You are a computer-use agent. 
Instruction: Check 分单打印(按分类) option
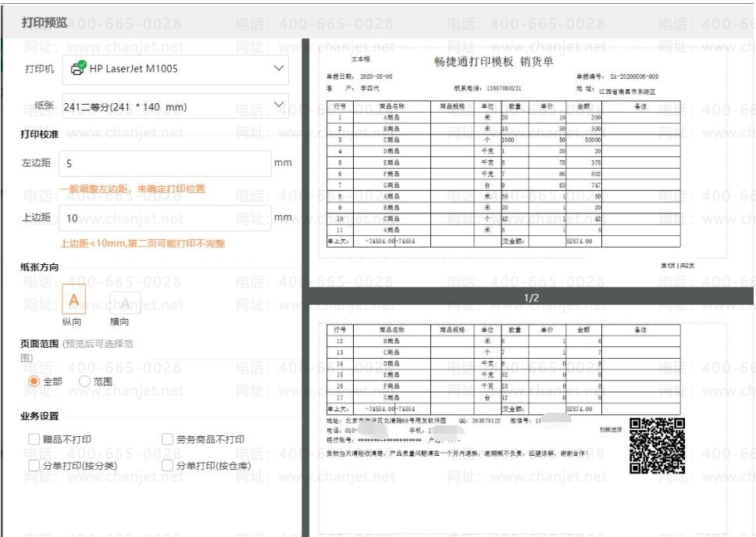[x=34, y=466]
